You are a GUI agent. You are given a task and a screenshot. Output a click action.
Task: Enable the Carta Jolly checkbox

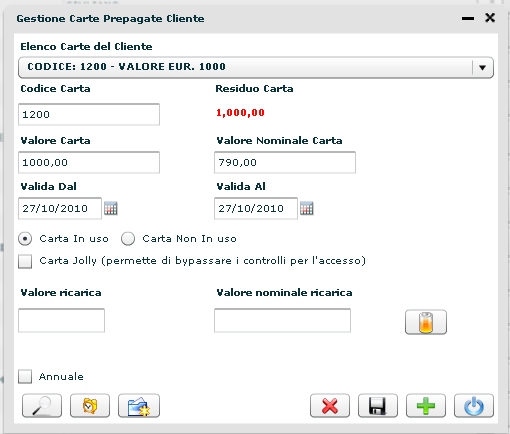(25, 261)
